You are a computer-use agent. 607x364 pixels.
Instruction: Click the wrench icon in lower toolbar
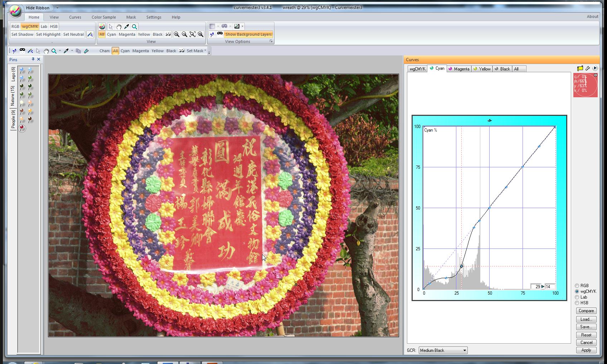(86, 51)
